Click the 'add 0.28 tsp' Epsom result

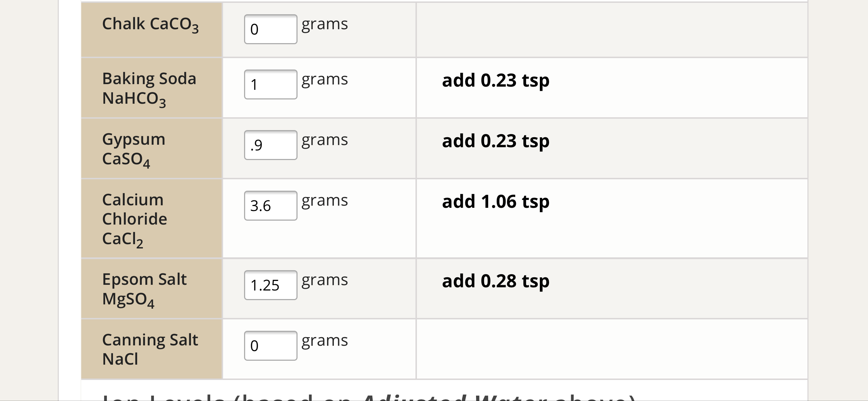tap(496, 281)
